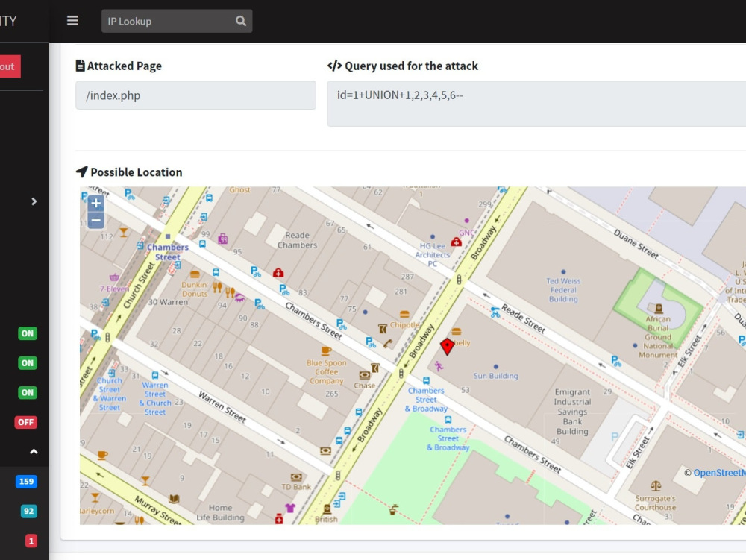The width and height of the screenshot is (746, 560).
Task: Toggle the first ON badge in sidebar
Action: (x=27, y=333)
